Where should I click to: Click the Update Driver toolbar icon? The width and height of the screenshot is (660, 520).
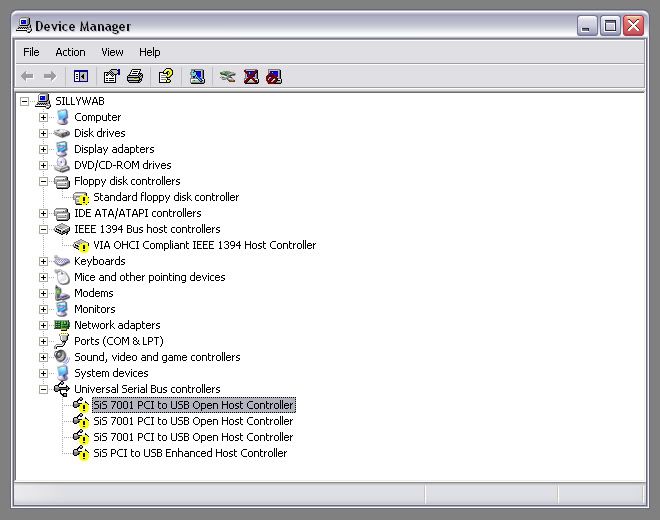tap(228, 76)
